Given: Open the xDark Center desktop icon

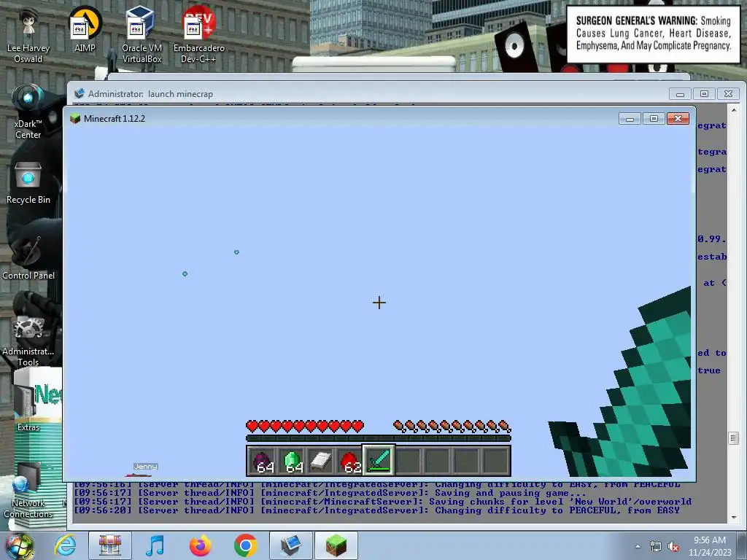Looking at the screenshot, I should 28,112.
